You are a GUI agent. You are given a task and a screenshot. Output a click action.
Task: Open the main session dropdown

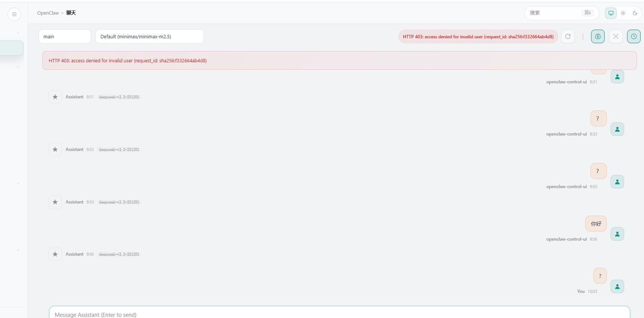coord(65,36)
